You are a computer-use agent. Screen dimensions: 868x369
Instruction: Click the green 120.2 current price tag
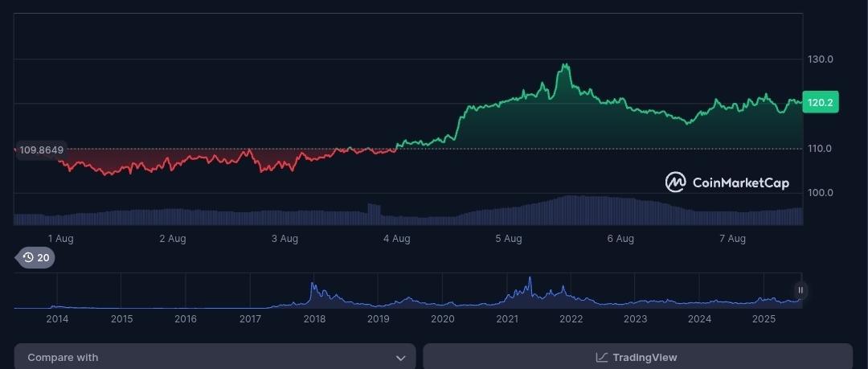(x=821, y=103)
